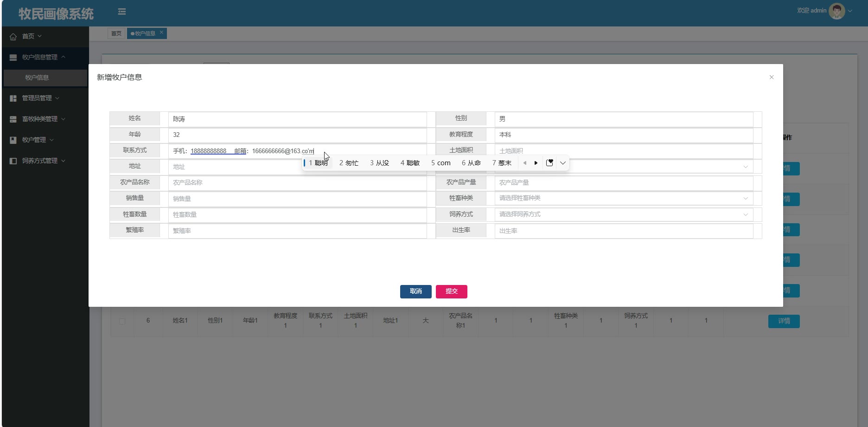The height and width of the screenshot is (427, 868).
Task: Tick the checkbox for table row 6
Action: coord(122,321)
